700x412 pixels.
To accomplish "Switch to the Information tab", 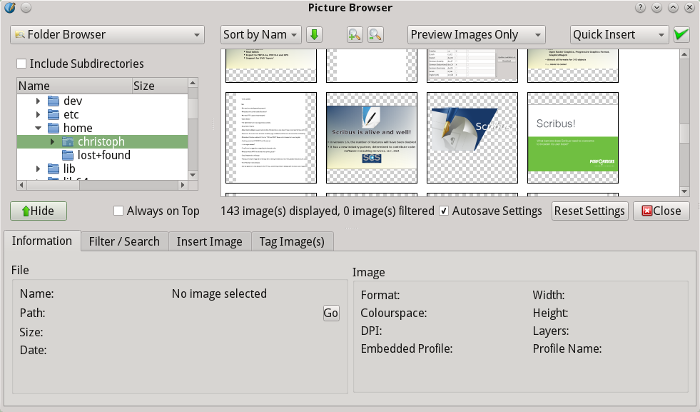I will click(x=42, y=241).
